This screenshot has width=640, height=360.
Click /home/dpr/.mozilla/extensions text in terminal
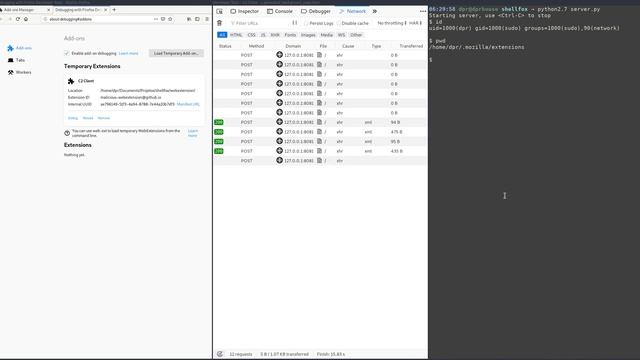(476, 47)
